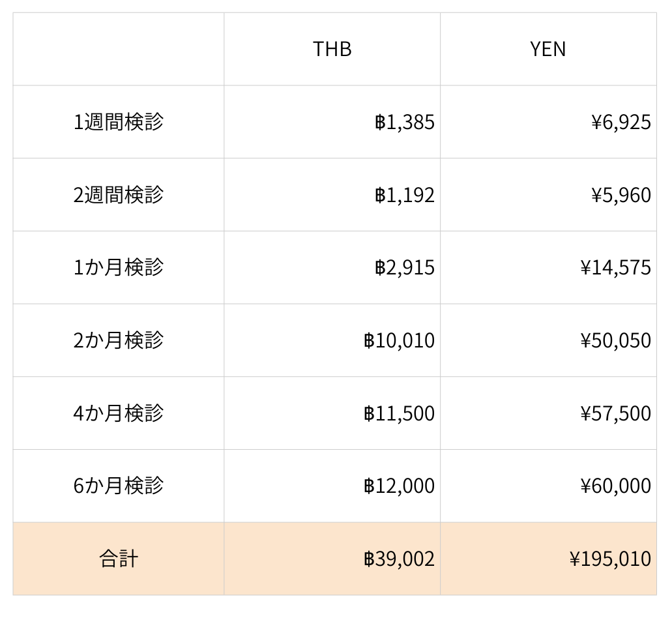Select the ¥57,500 cell
Image resolution: width=672 pixels, height=618 pixels.
coord(615,414)
